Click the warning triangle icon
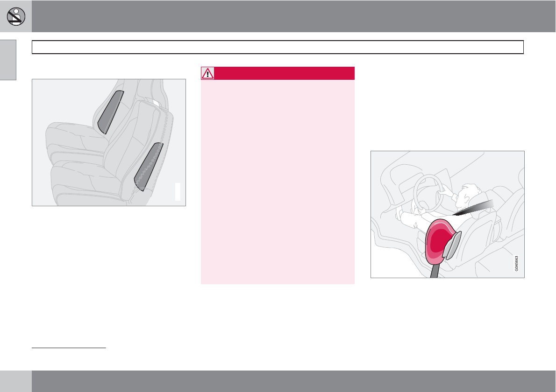Screen dimensions: 556x392 pyautogui.click(x=207, y=73)
